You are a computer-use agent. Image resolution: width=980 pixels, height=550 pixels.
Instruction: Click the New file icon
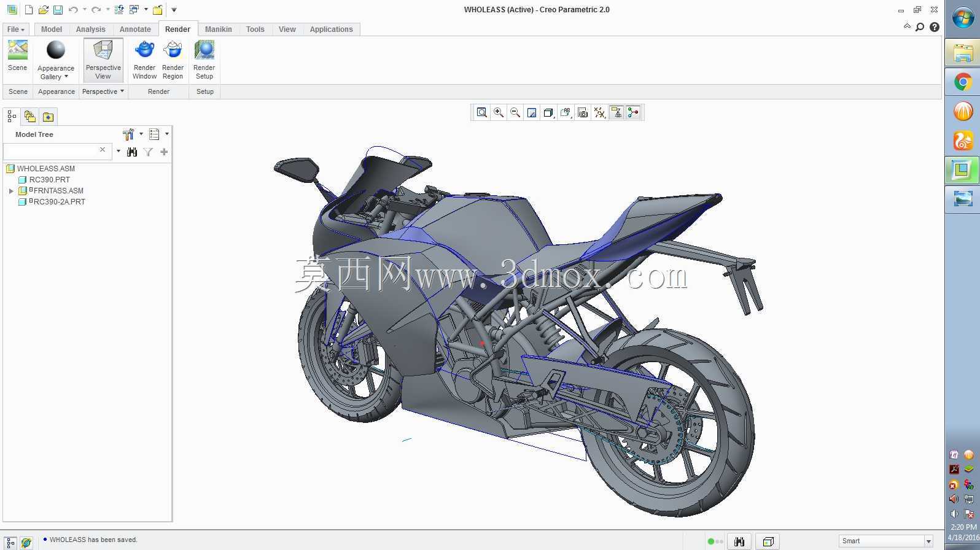(28, 10)
